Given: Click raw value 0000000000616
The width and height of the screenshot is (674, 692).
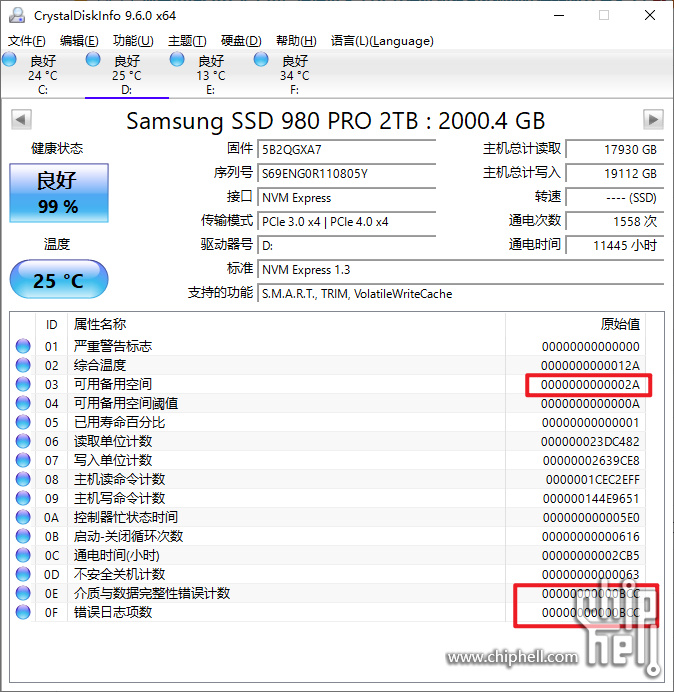Looking at the screenshot, I should point(591,536).
